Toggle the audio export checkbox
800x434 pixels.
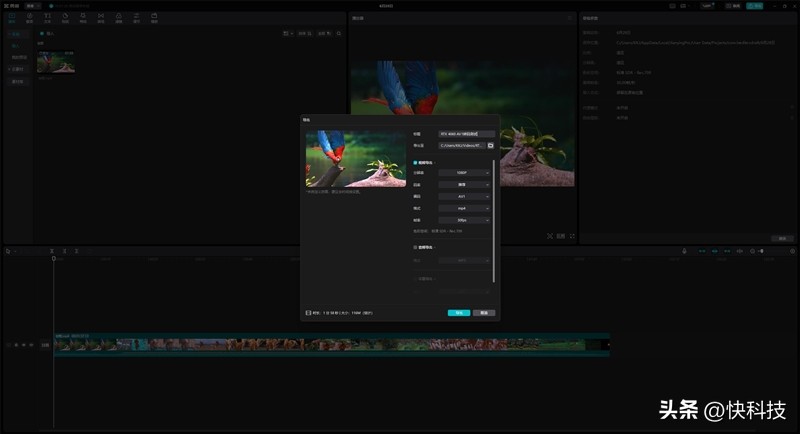click(x=416, y=246)
